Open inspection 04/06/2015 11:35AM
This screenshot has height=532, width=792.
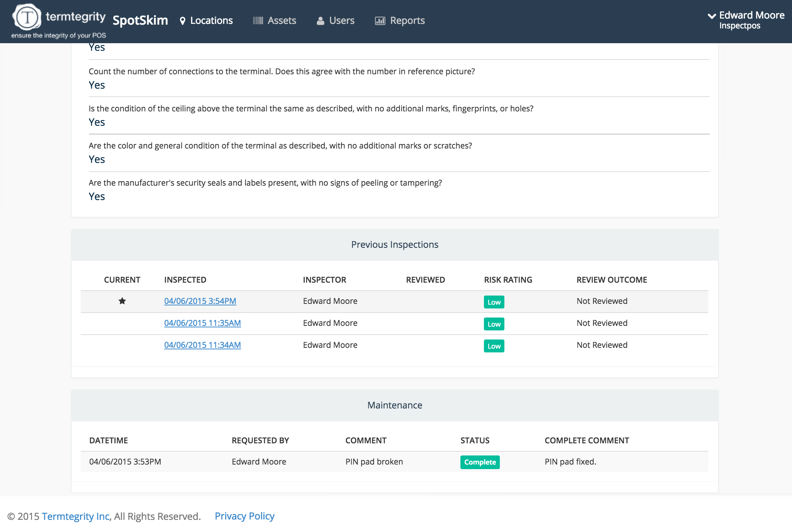coord(202,323)
